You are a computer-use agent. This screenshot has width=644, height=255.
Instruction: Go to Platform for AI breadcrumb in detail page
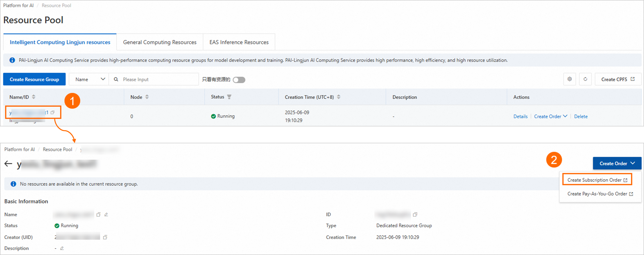(19, 149)
